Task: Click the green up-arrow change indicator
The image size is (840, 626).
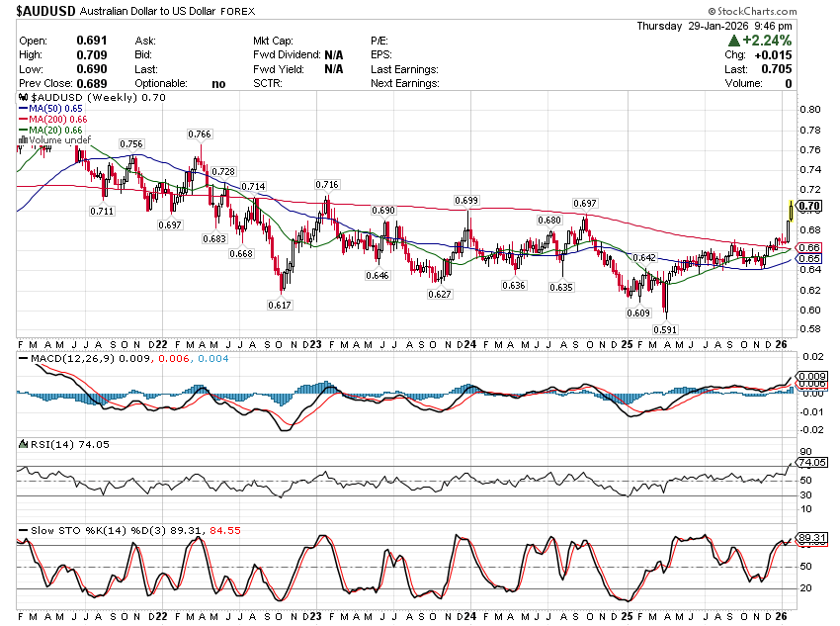Action: coord(734,41)
